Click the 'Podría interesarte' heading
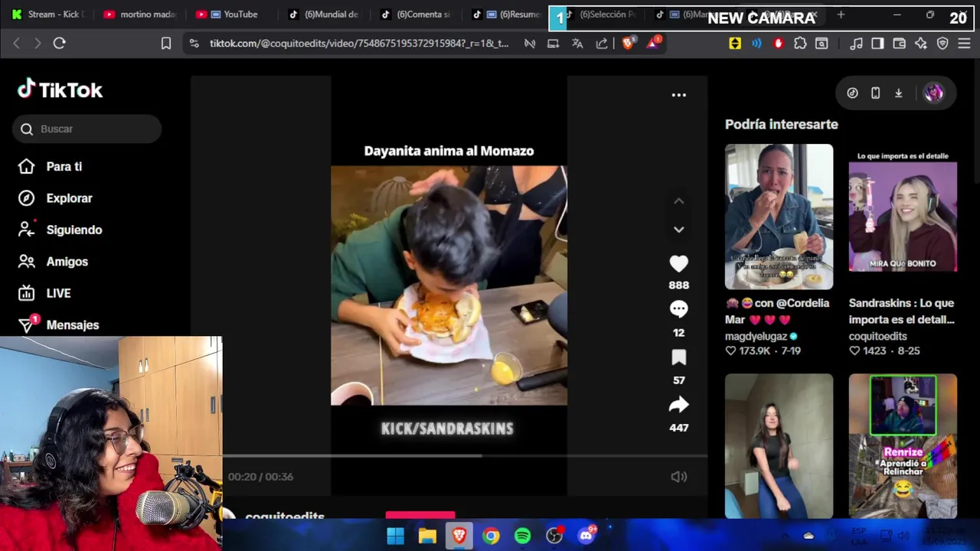The height and width of the screenshot is (551, 980). 782,124
